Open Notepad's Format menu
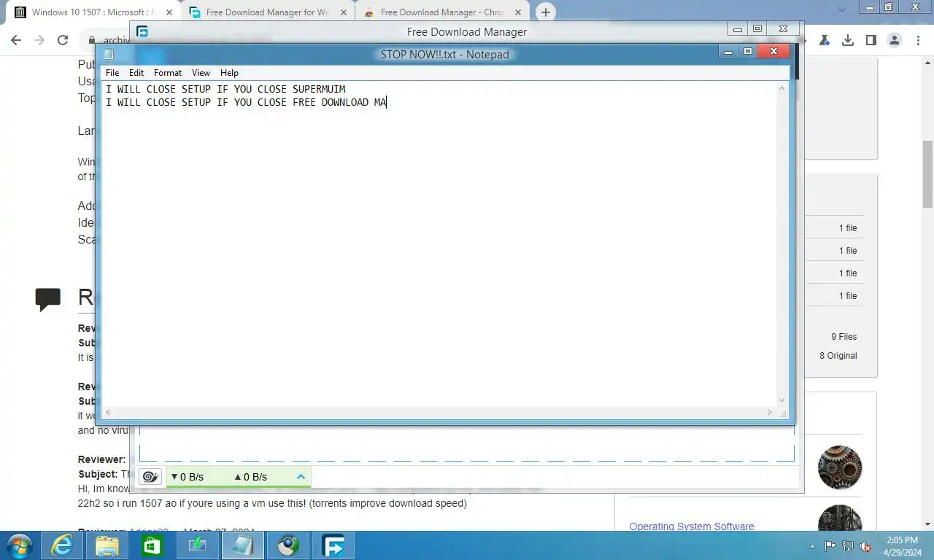This screenshot has width=934, height=560. click(168, 73)
